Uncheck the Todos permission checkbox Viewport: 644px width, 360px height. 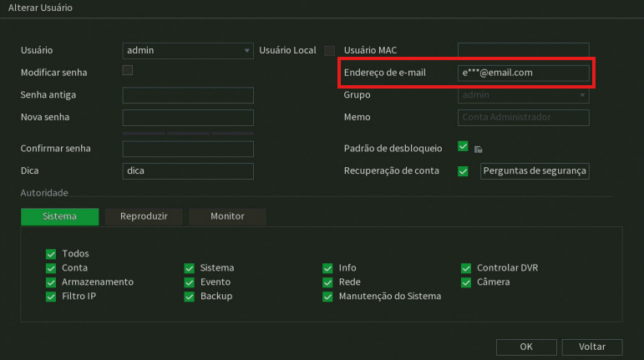click(x=51, y=254)
